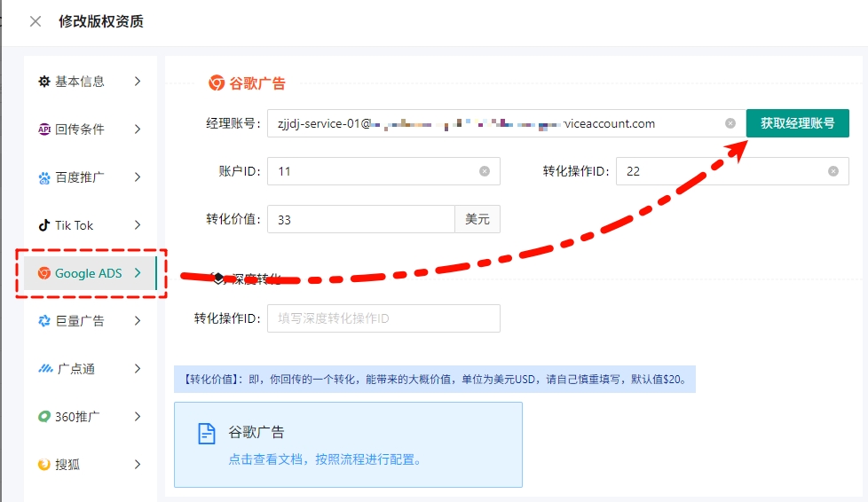Click the 360推广 icon

[44, 417]
